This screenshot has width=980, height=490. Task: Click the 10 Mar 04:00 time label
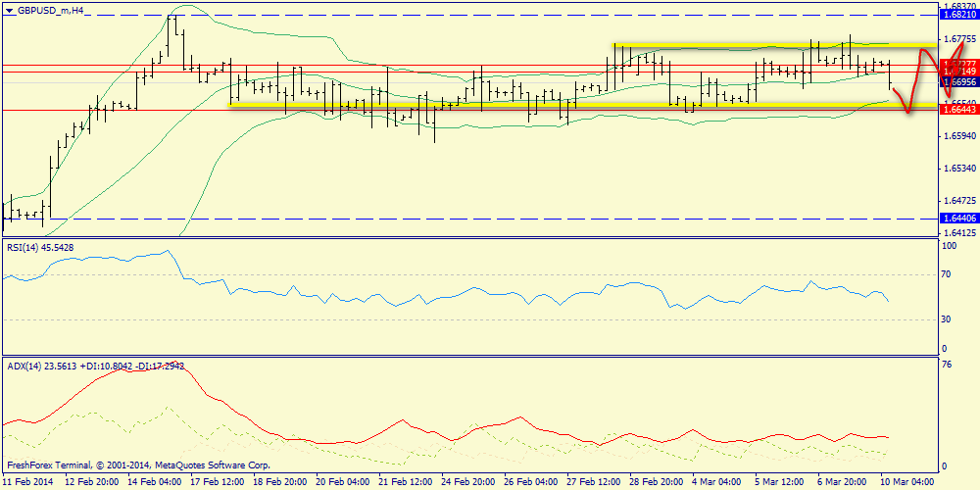[x=908, y=482]
